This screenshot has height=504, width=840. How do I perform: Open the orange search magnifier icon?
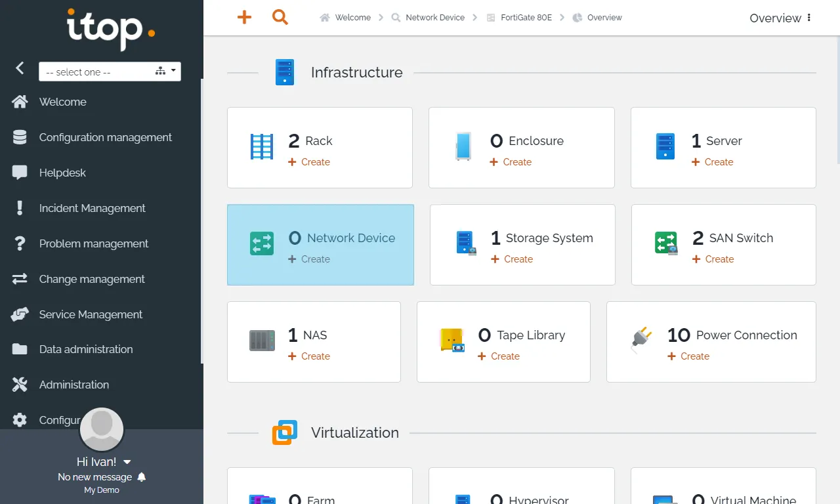pos(280,17)
